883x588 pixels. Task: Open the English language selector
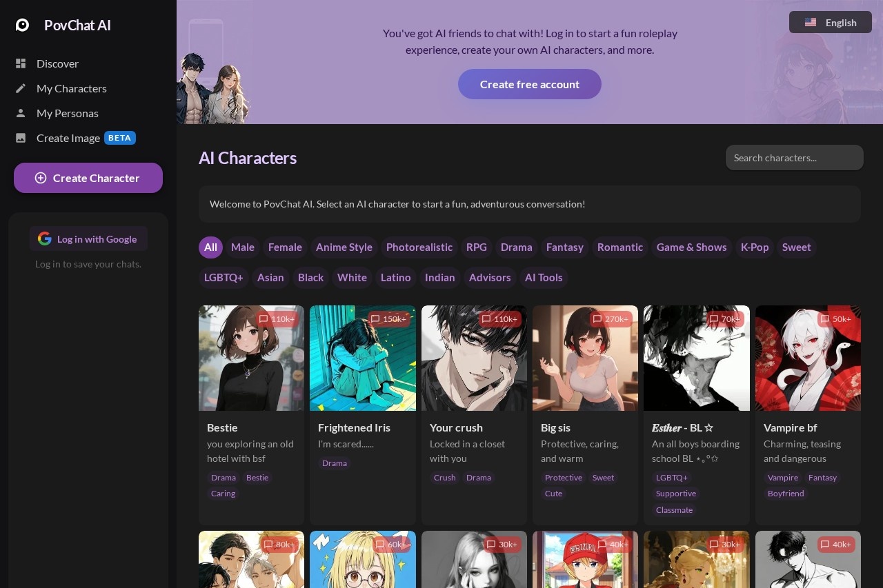coord(830,22)
